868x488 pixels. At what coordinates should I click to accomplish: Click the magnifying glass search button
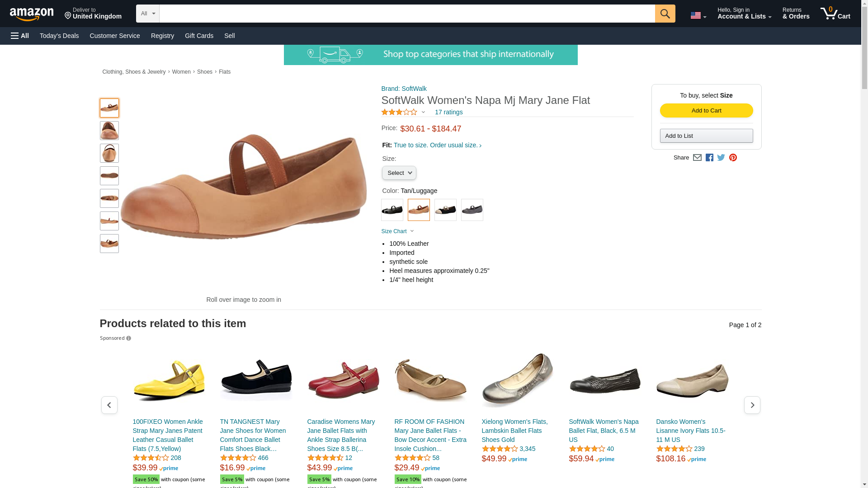(665, 14)
